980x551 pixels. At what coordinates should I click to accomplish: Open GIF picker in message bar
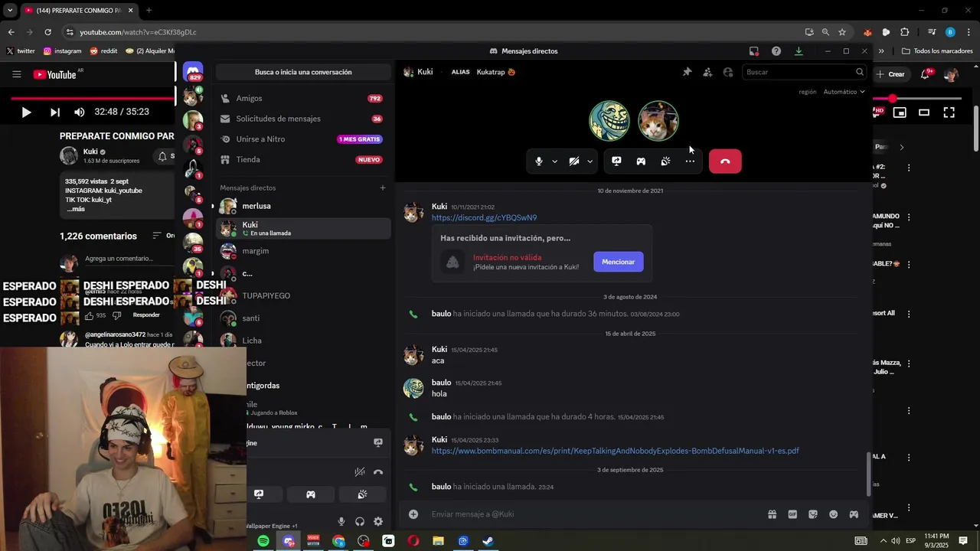pos(792,514)
